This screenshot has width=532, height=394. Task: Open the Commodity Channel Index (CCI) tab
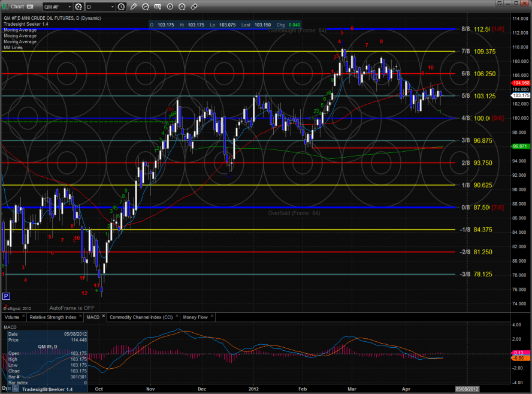pos(141,316)
